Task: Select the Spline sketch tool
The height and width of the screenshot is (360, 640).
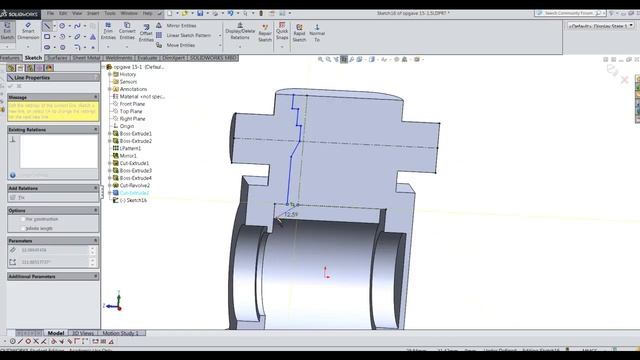Action: [77, 26]
